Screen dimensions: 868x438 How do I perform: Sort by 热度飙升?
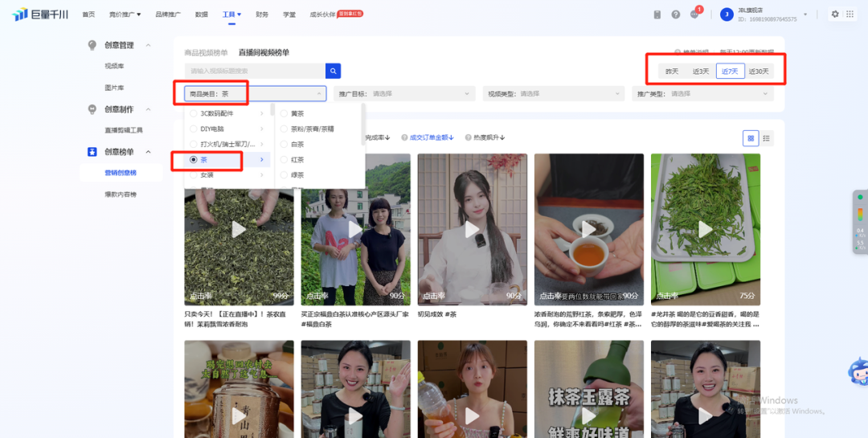[x=489, y=137]
